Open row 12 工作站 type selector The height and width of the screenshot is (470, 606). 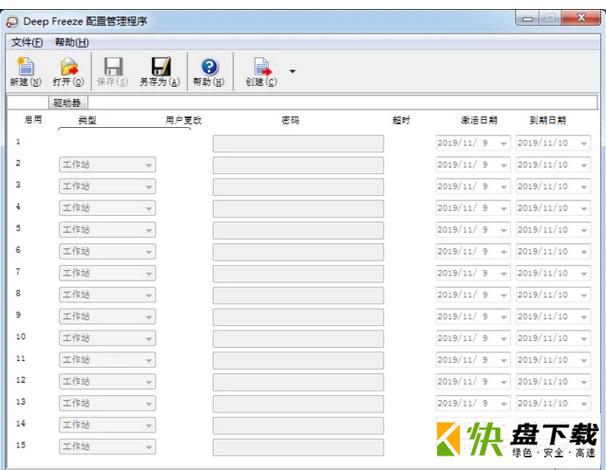[x=107, y=381]
